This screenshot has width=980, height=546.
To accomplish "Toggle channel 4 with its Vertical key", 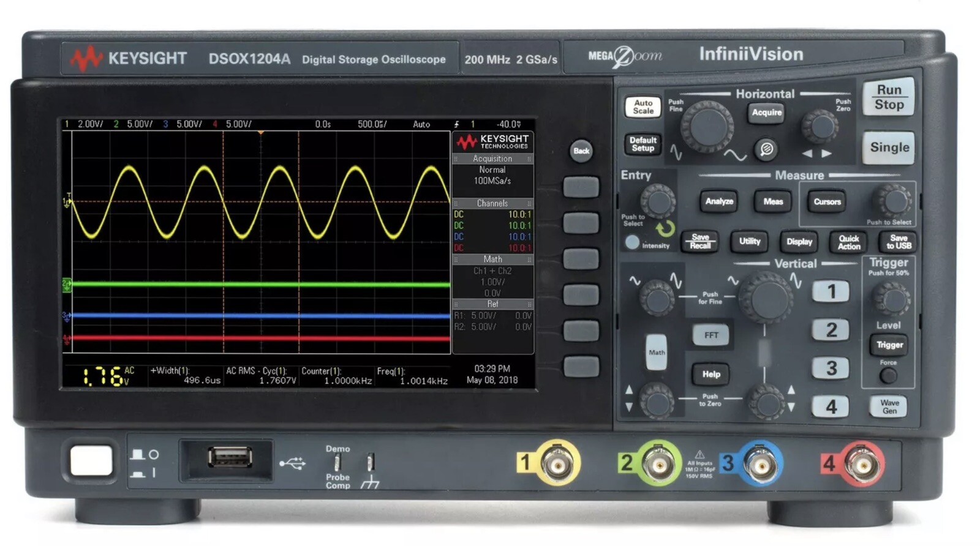I will point(831,406).
